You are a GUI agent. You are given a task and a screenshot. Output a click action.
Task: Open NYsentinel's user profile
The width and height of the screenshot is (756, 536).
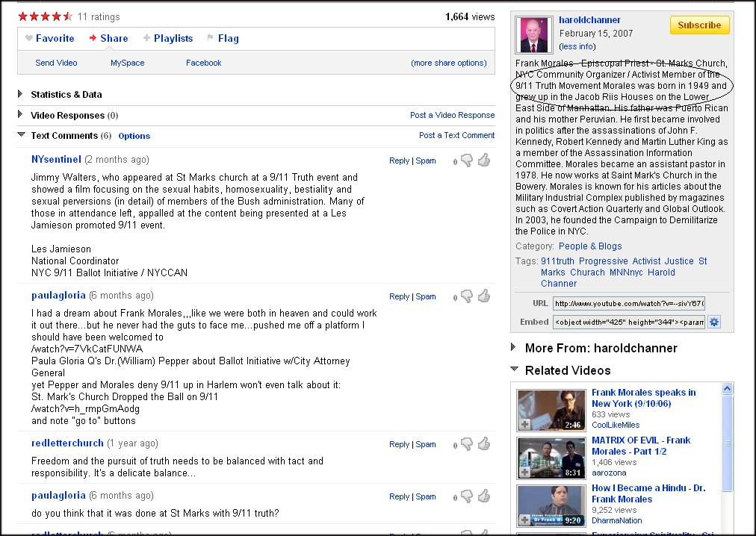pyautogui.click(x=56, y=159)
